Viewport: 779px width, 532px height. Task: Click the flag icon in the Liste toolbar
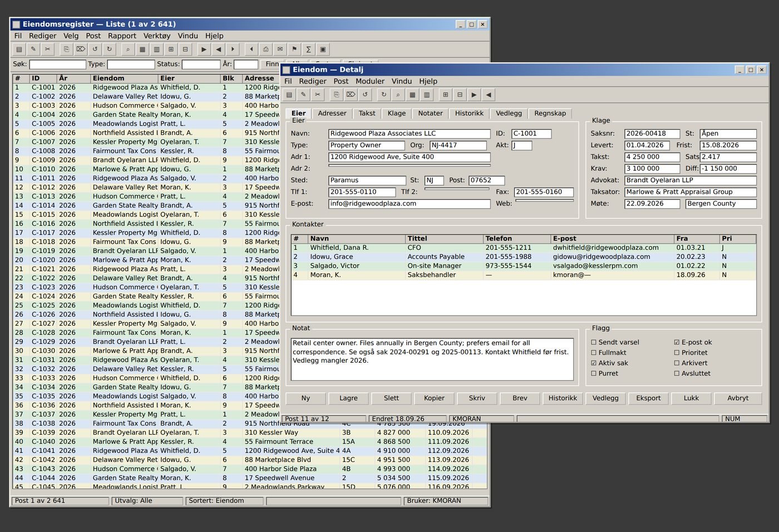coord(294,49)
